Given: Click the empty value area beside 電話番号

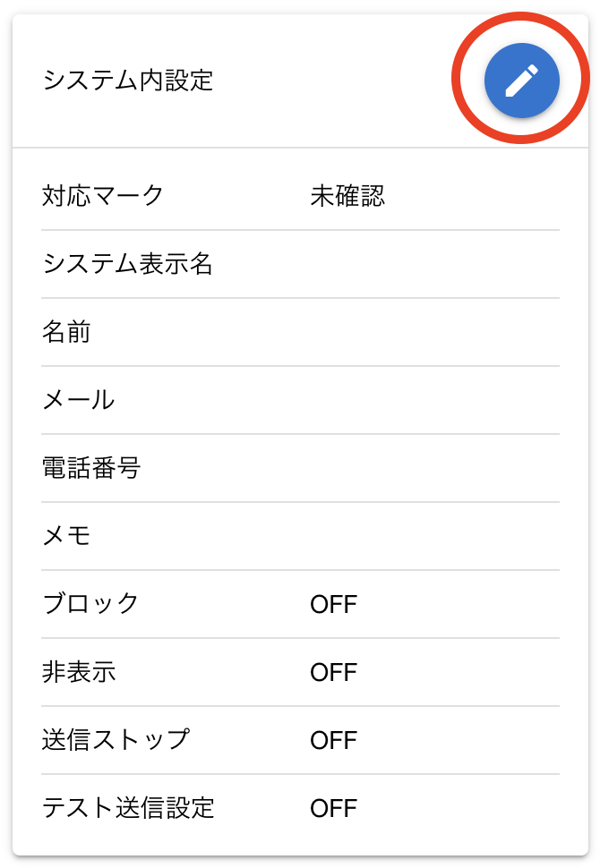Looking at the screenshot, I should click(x=430, y=468).
